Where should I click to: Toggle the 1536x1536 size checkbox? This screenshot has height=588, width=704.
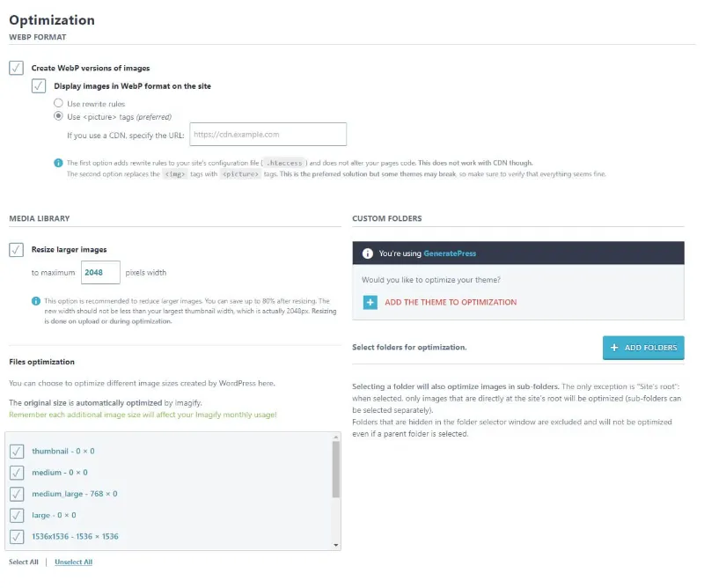pos(16,536)
